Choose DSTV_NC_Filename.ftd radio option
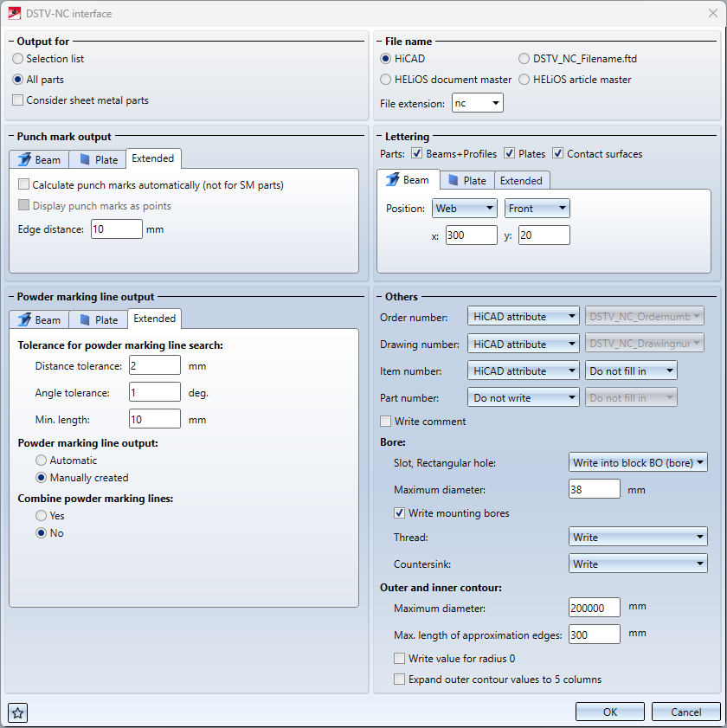The height and width of the screenshot is (728, 727). tap(524, 59)
